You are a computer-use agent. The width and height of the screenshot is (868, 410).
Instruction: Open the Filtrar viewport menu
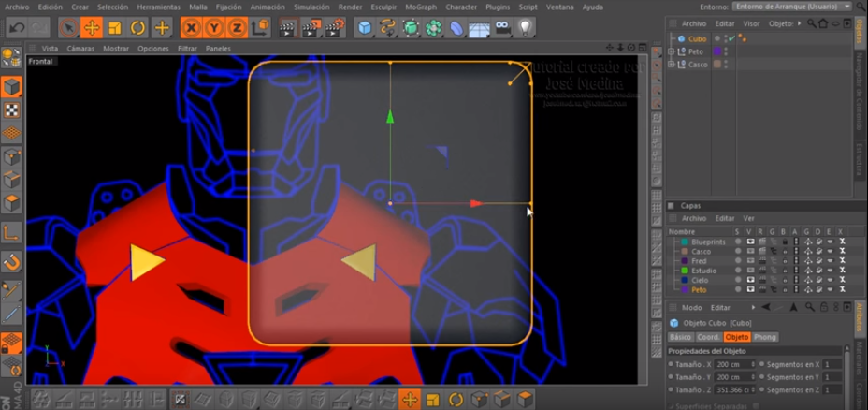coord(187,48)
